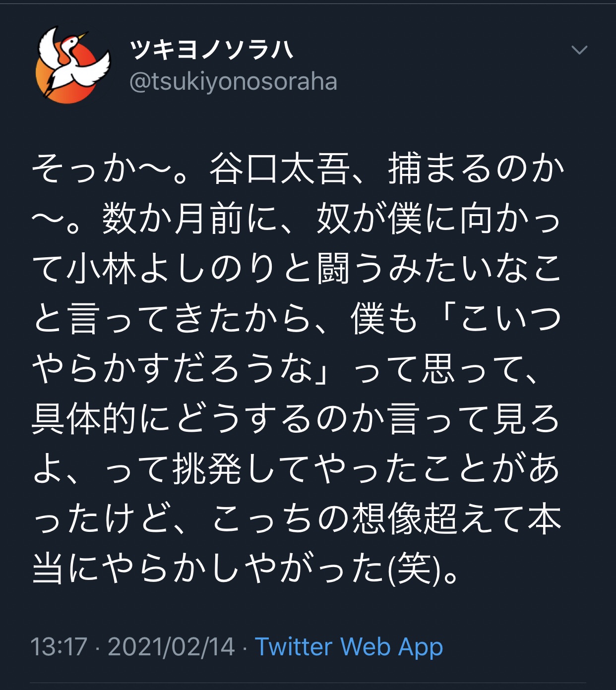
Task: Click the first tweet line starting そっか〜
Action: coord(298,170)
